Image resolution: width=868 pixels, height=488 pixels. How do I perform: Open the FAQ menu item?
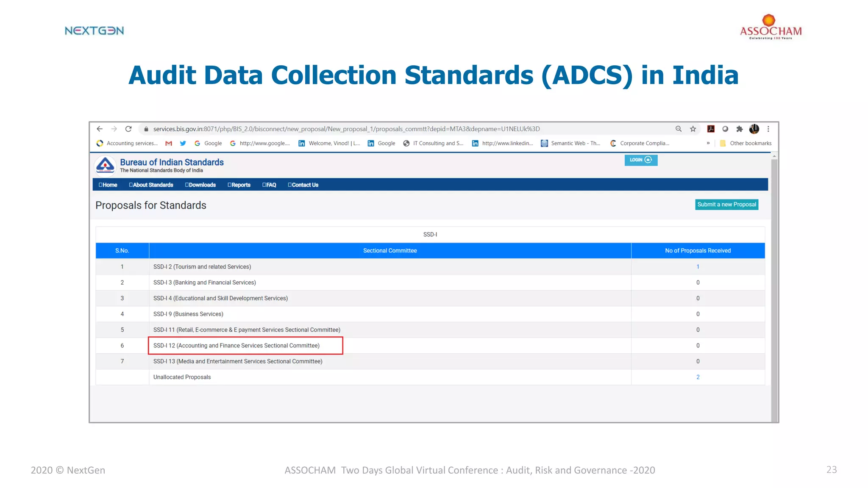coord(269,185)
